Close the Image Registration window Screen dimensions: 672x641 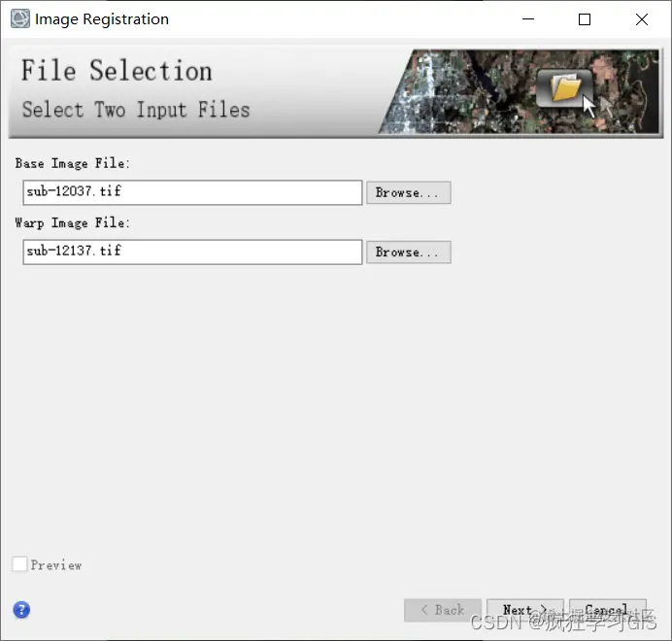pyautogui.click(x=642, y=19)
